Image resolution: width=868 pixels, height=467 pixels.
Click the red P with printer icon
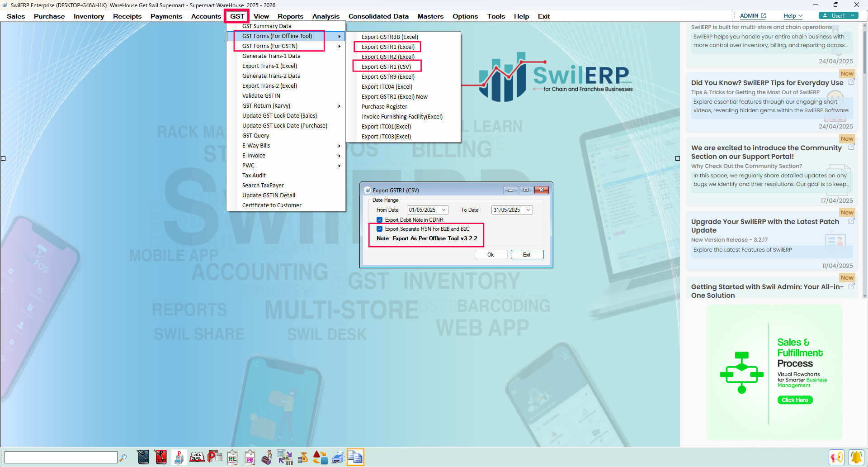215,457
